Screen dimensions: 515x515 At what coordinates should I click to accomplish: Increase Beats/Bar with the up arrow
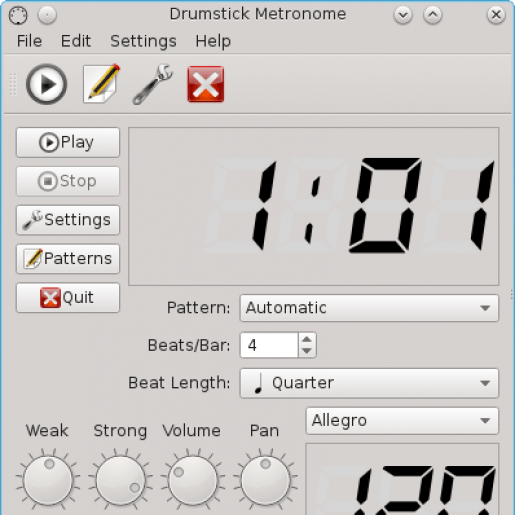tap(307, 339)
